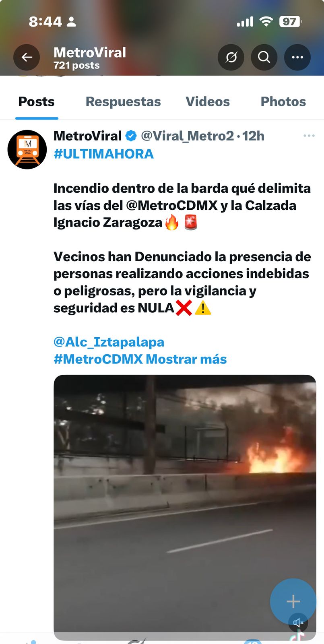This screenshot has width=324, height=644.
Task: Select the Posts tab
Action: tap(37, 101)
